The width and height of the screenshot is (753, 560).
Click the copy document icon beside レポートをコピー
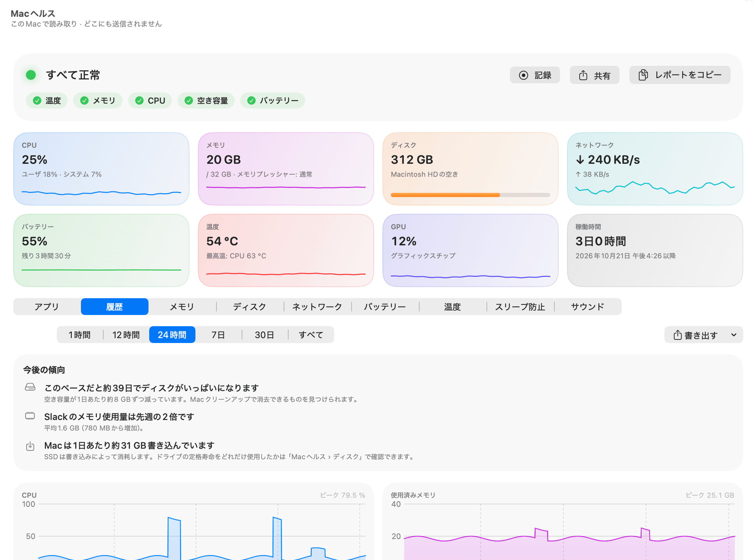point(643,75)
